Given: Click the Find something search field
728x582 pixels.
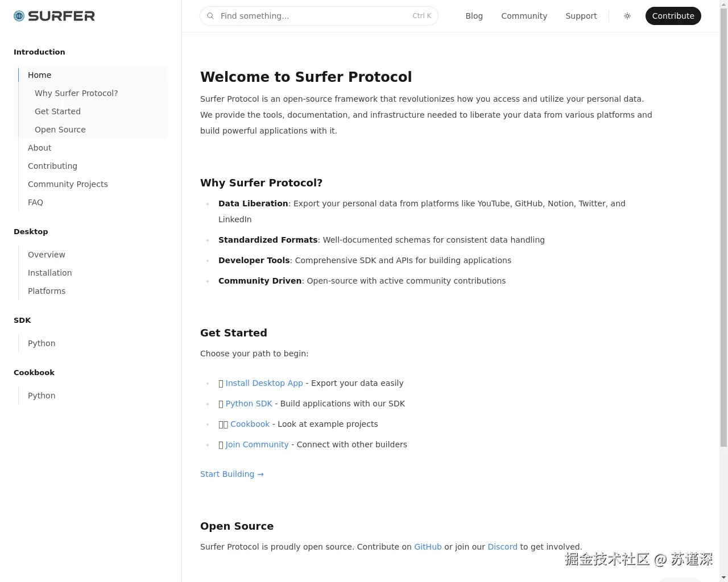Looking at the screenshot, I should tap(318, 16).
